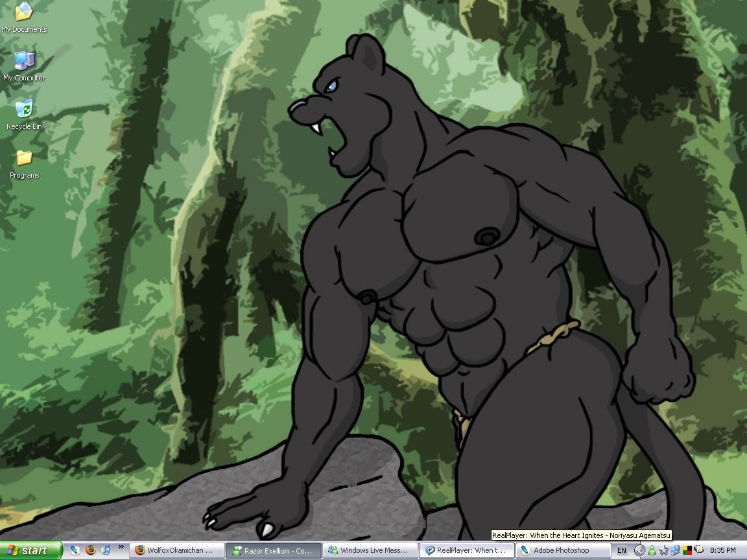The height and width of the screenshot is (560, 747).
Task: Click the My Documents label text
Action: pyautogui.click(x=24, y=30)
